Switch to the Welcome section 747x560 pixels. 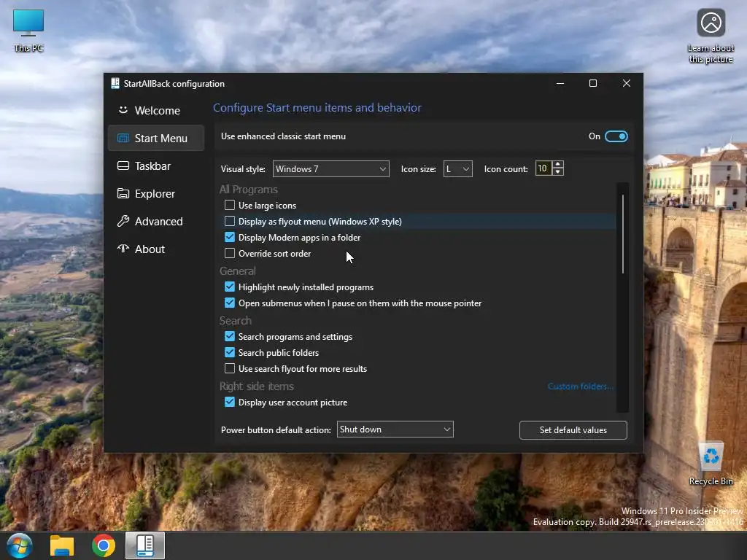pyautogui.click(x=156, y=111)
